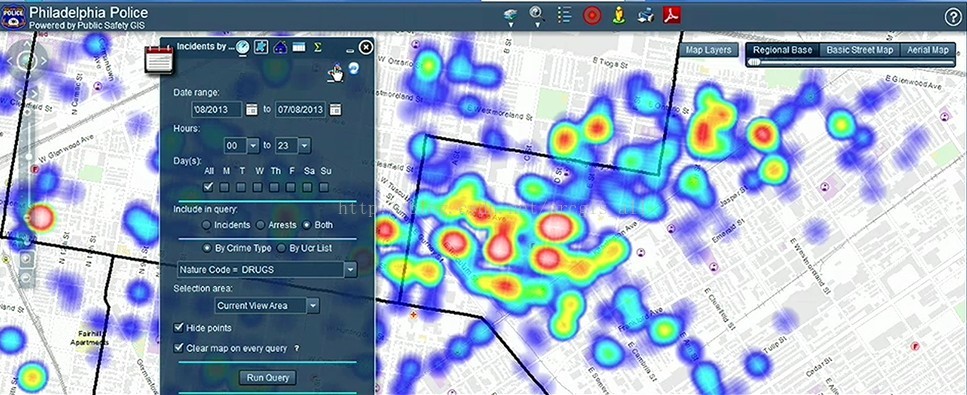Expand the end hour 23 dropdown

(305, 146)
